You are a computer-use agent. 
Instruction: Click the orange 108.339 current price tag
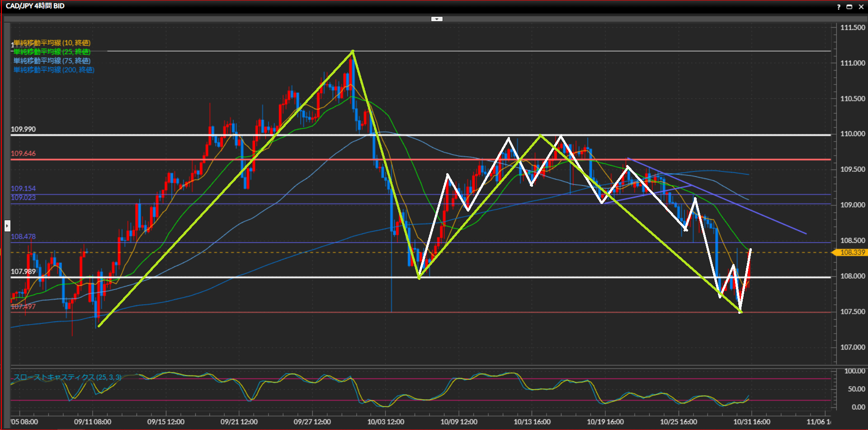852,252
